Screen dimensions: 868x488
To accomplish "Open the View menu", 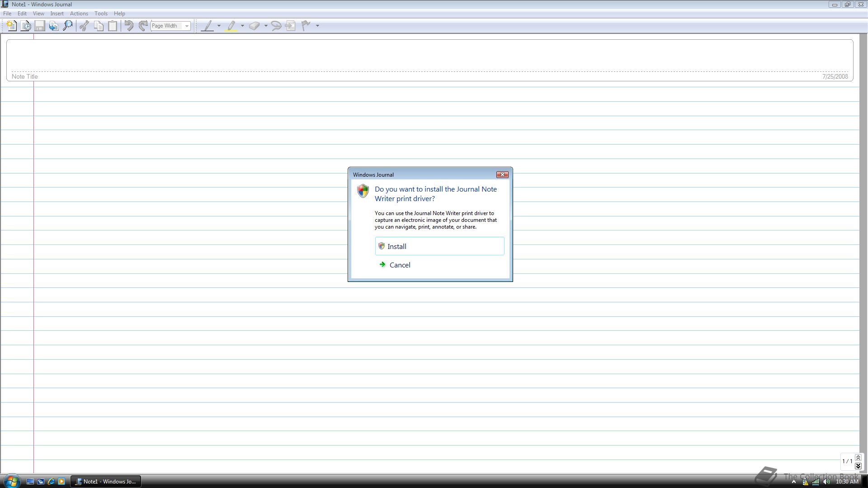I will [38, 14].
